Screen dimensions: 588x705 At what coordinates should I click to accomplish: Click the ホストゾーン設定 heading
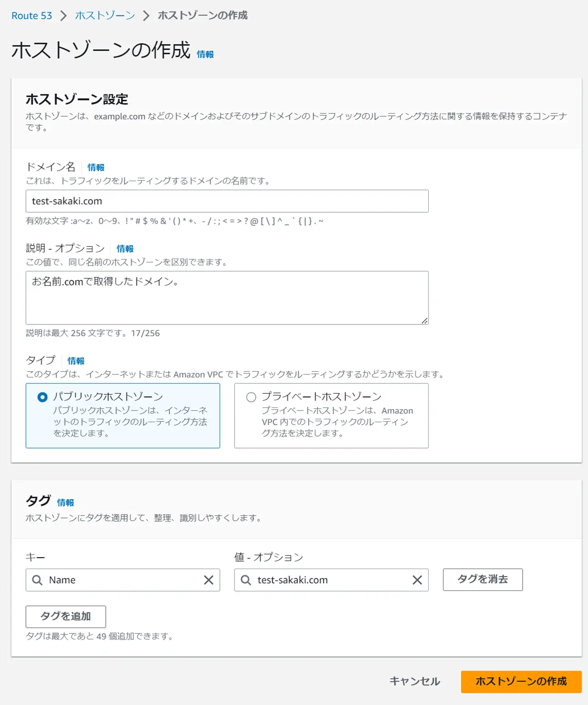click(77, 99)
